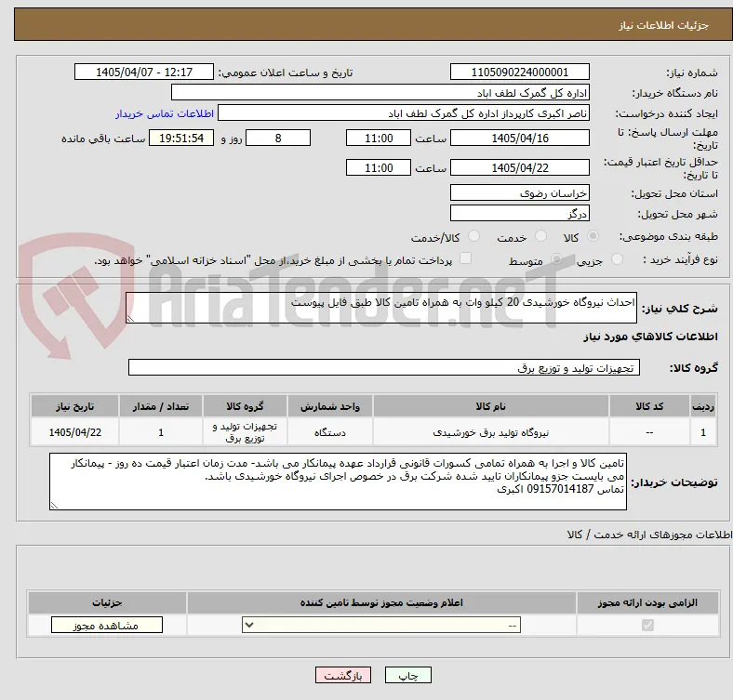Click the شرح کلی نیاز text area
733x700 pixels.
coord(381,308)
